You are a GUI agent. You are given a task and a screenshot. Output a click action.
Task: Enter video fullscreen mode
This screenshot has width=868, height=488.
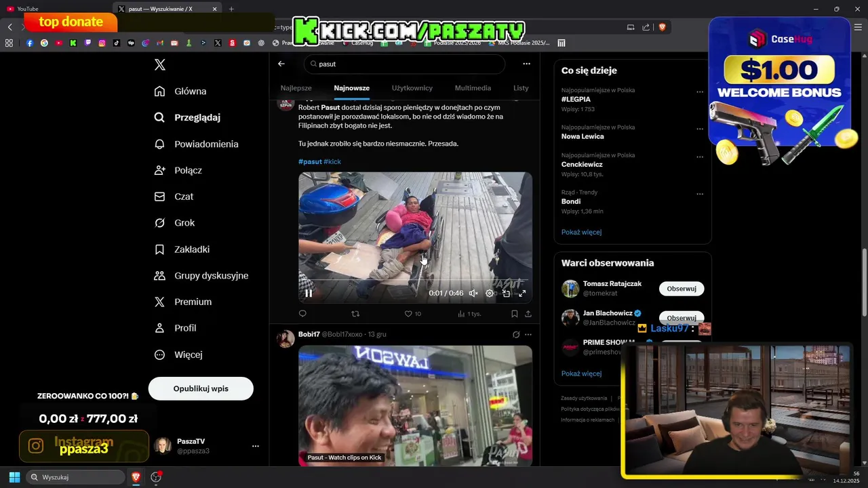coord(522,293)
